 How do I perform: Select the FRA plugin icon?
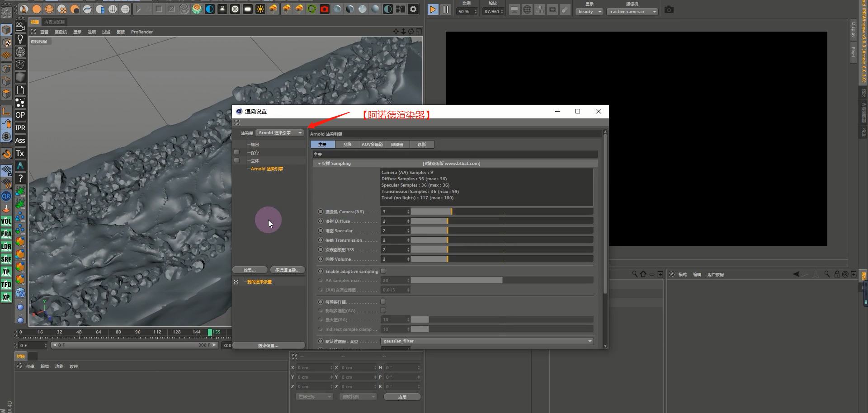coord(6,234)
